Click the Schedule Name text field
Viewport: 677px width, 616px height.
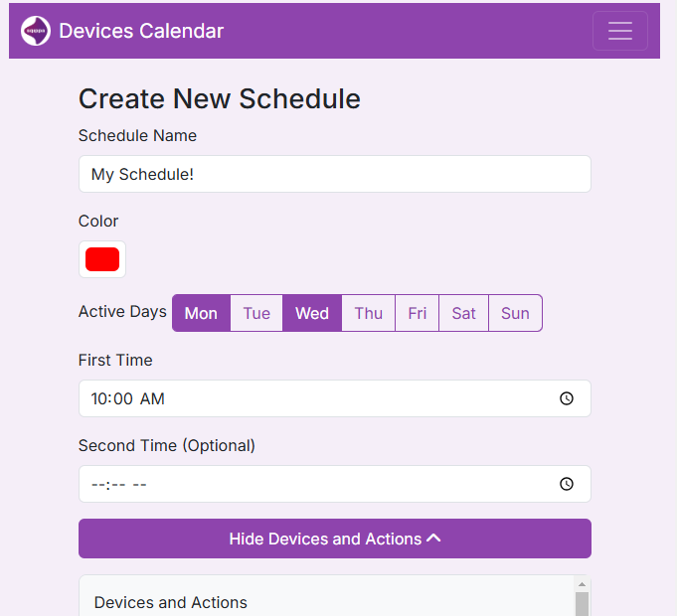point(334,174)
